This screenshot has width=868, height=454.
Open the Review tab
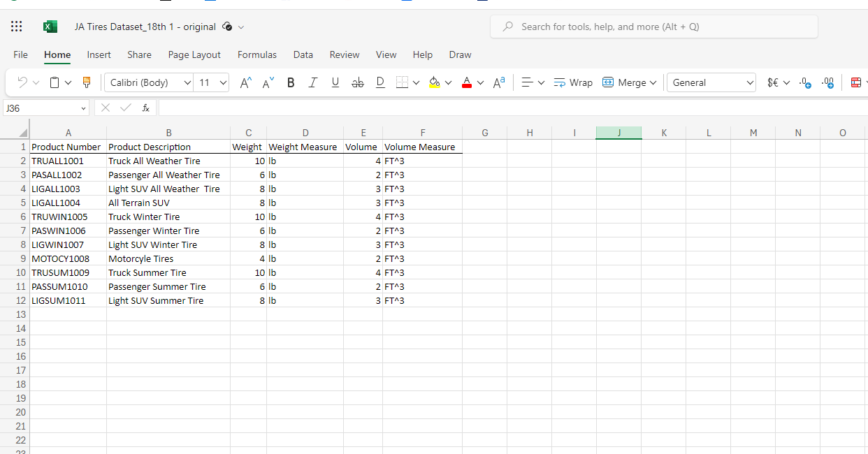pyautogui.click(x=345, y=54)
